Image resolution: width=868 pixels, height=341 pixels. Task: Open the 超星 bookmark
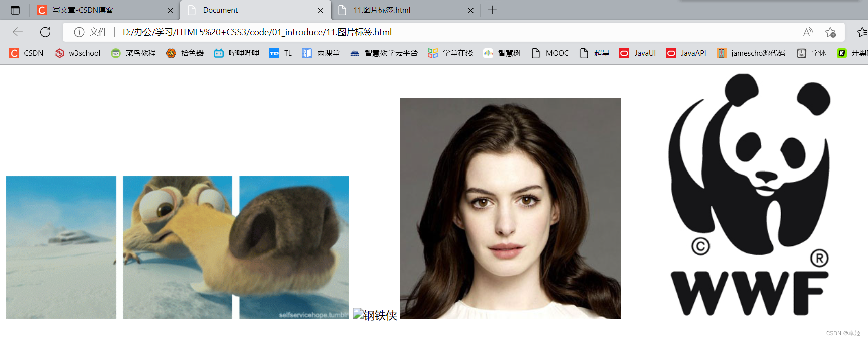click(595, 53)
